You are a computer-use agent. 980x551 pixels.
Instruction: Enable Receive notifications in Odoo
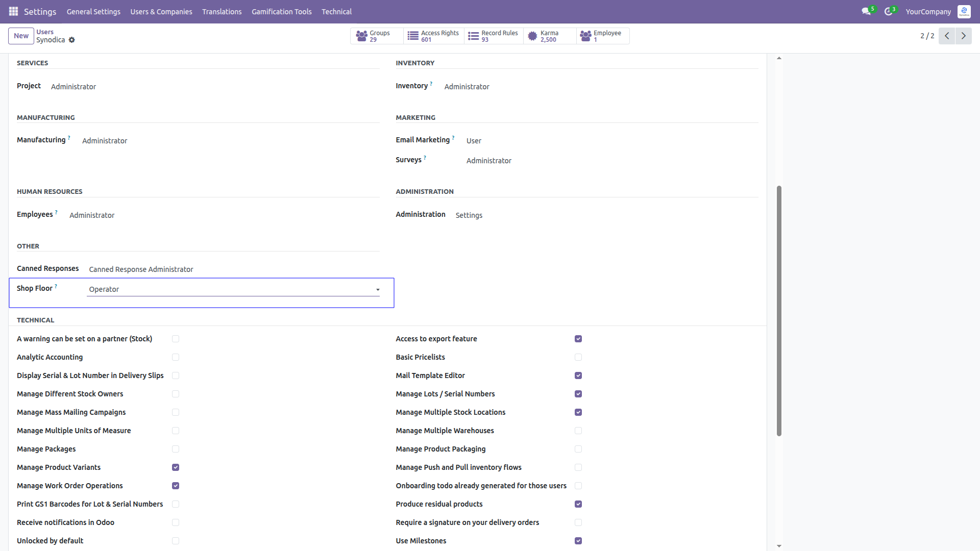click(176, 522)
